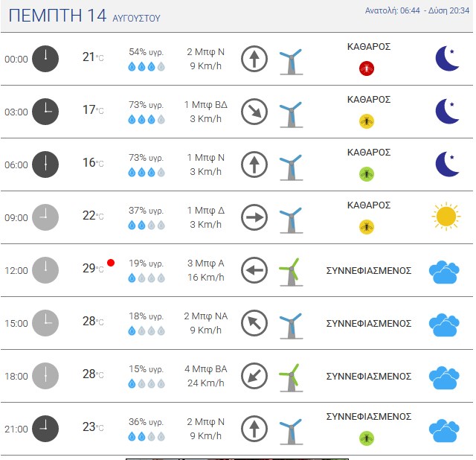
Task: Click the 16°C temperature at 06:00
Action: click(x=93, y=162)
